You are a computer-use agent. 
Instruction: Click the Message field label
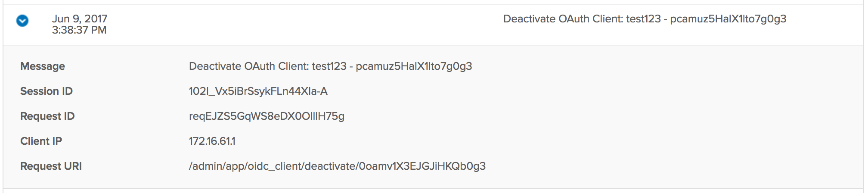[43, 66]
